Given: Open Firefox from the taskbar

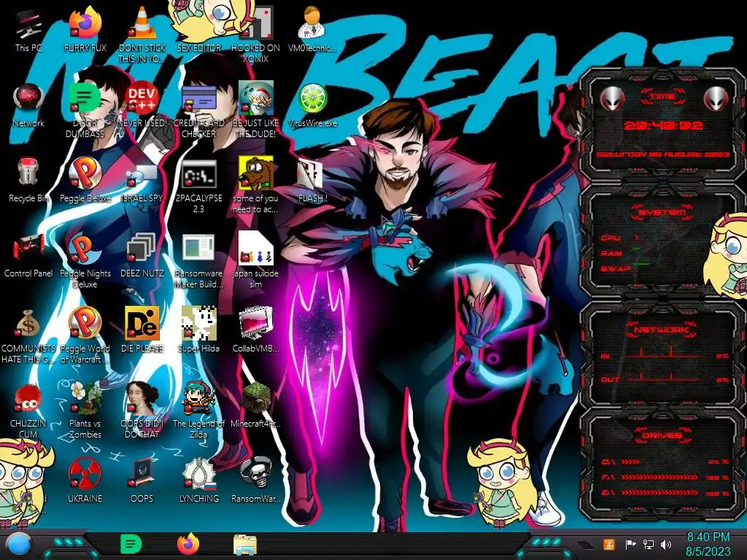Looking at the screenshot, I should pos(188,544).
